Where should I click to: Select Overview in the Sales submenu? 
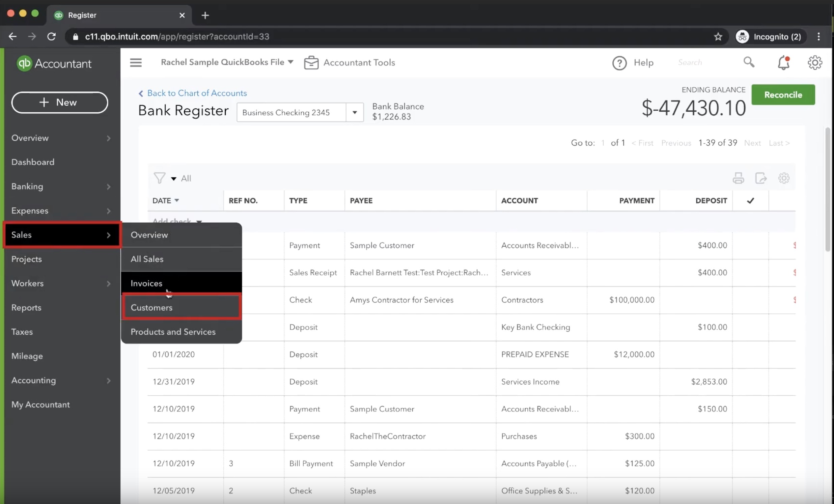point(182,235)
